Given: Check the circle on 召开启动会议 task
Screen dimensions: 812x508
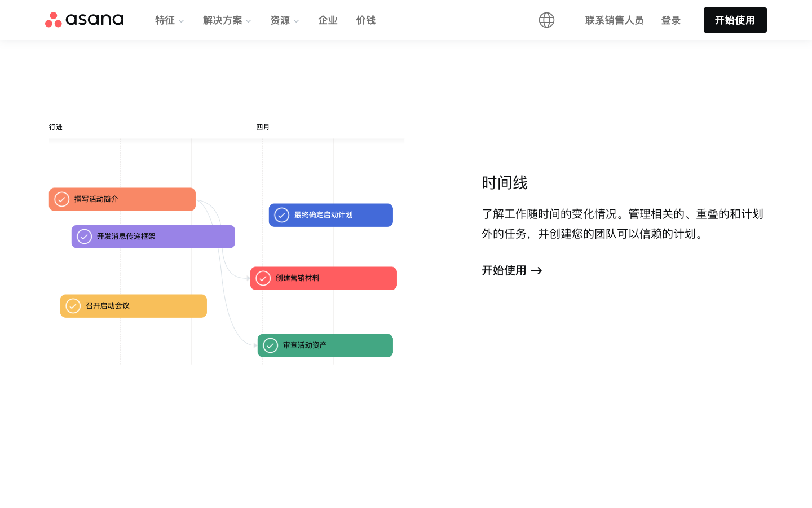Looking at the screenshot, I should click(73, 306).
